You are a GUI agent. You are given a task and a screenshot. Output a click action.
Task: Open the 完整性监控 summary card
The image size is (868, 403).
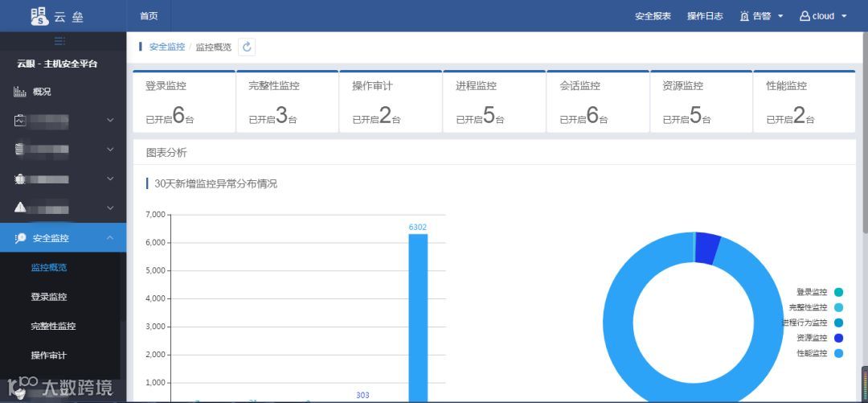(x=287, y=102)
